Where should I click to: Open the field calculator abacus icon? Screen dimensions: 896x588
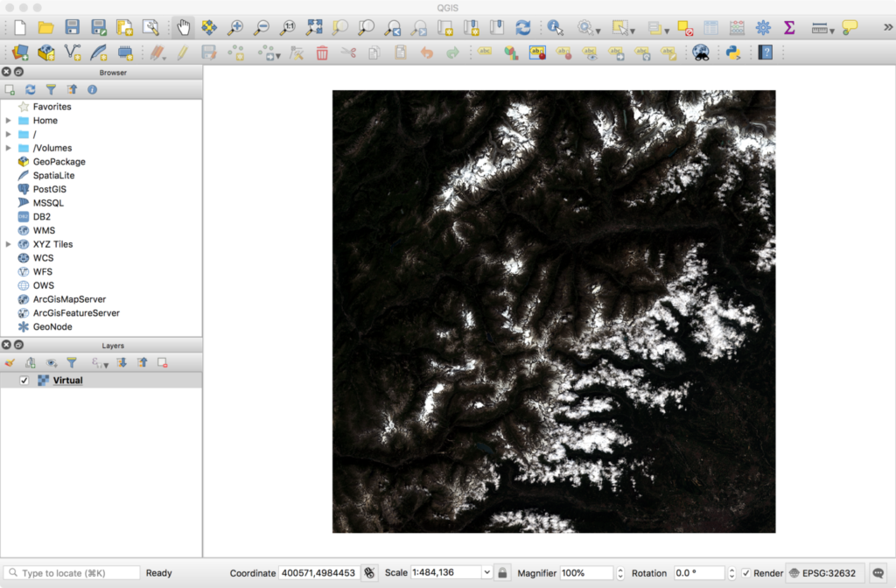(x=737, y=27)
